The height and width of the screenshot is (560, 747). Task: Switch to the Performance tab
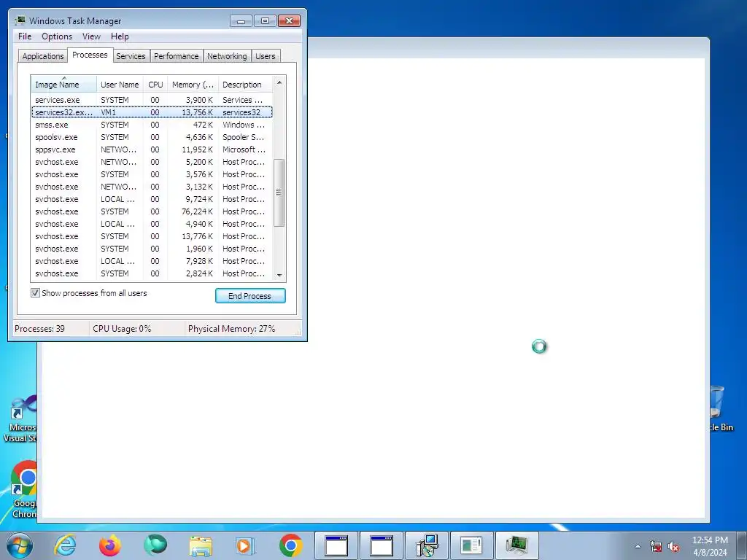coord(177,56)
